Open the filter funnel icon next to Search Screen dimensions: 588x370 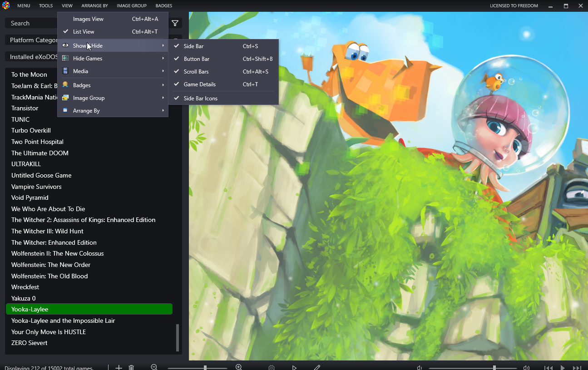pyautogui.click(x=175, y=23)
